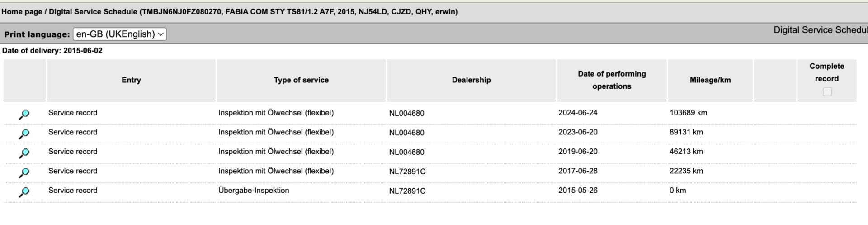Click the Digital Service Schedule title on right
This screenshot has height=225, width=868.
click(x=821, y=30)
